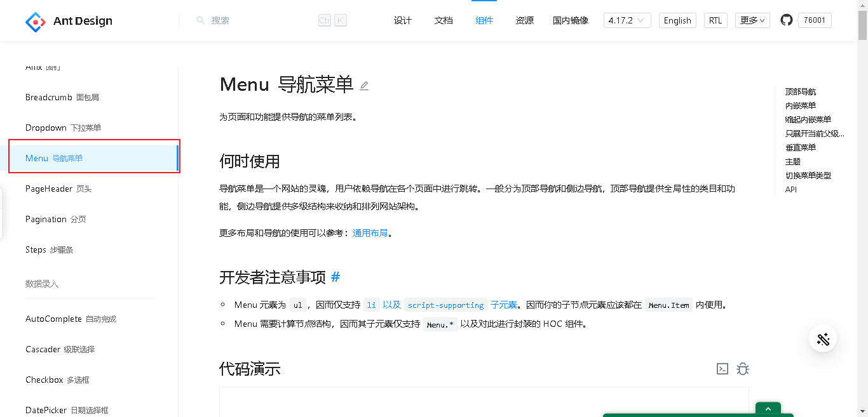This screenshot has height=417, width=868.
Task: Toggle debug demos with the bug icon
Action: [x=743, y=369]
